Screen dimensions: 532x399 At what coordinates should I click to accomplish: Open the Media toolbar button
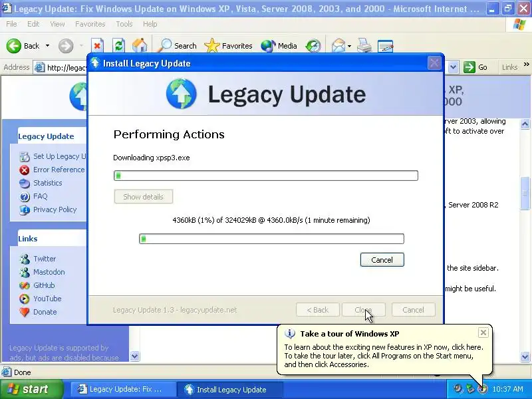coord(279,46)
